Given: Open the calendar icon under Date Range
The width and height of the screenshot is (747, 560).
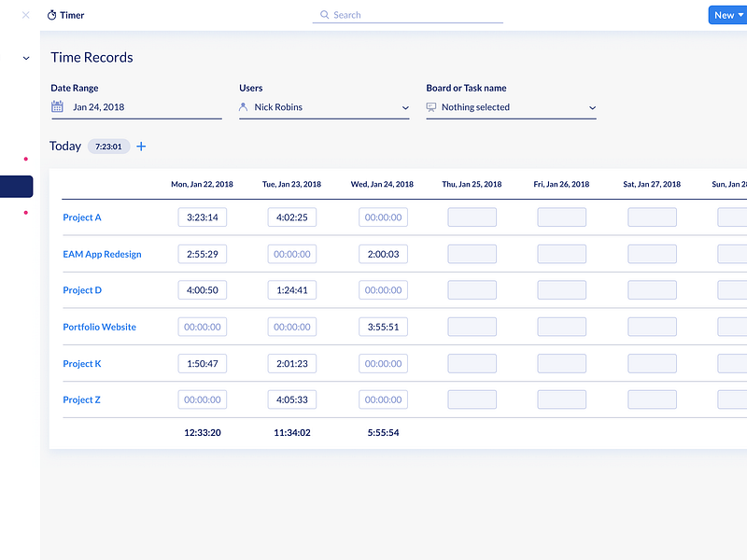Looking at the screenshot, I should click(58, 106).
